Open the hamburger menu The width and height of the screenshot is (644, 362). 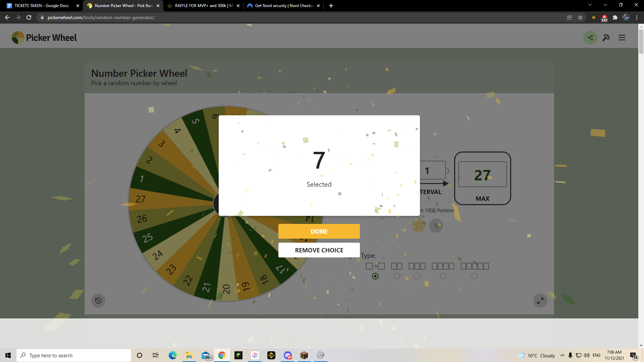click(x=622, y=38)
